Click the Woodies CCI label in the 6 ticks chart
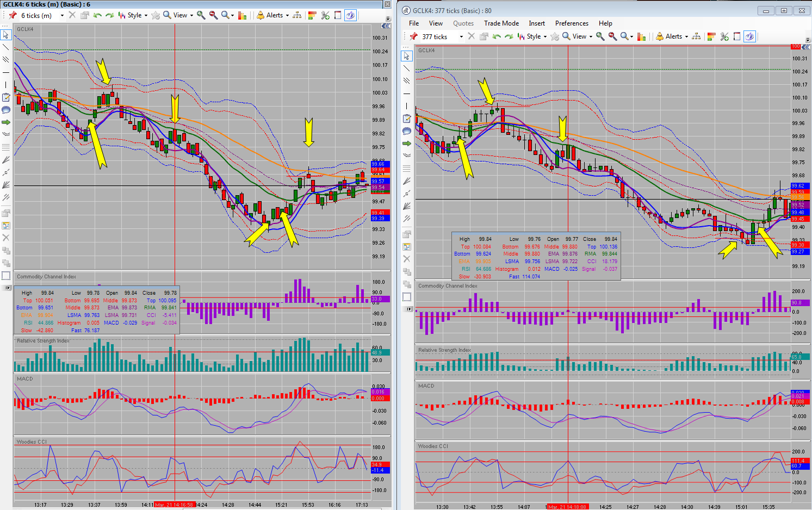The image size is (812, 510). tap(31, 442)
